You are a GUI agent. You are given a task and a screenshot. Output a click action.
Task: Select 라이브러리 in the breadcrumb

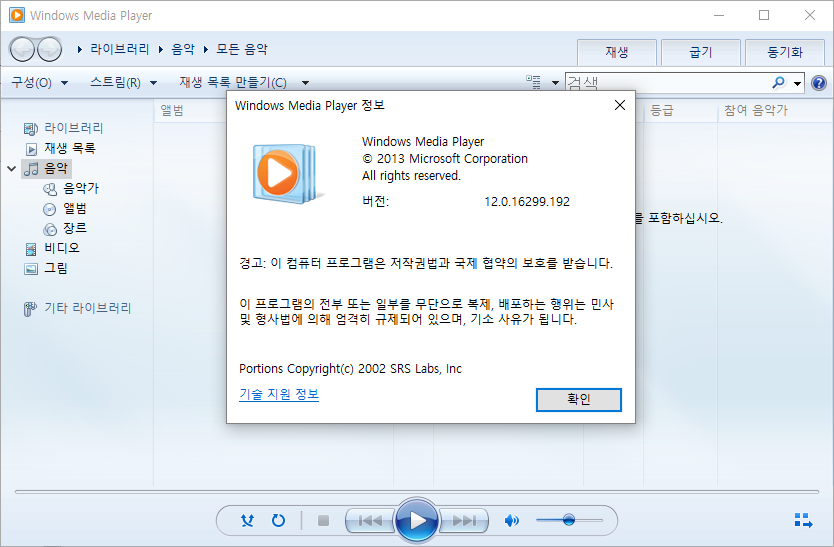point(120,49)
